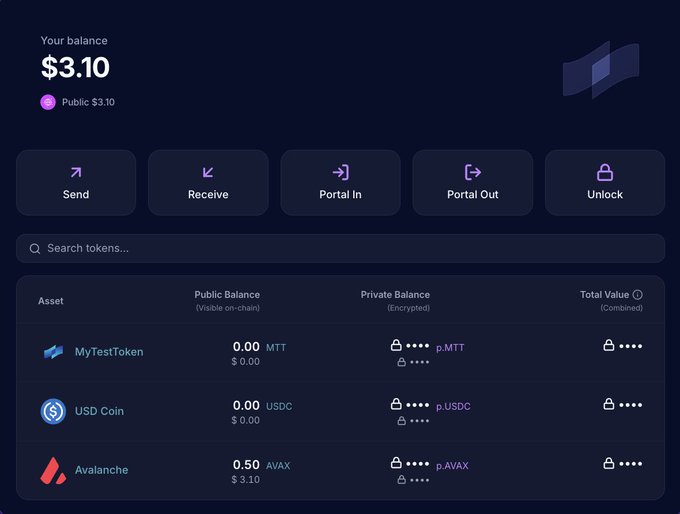Image resolution: width=680 pixels, height=514 pixels.
Task: Click the $ 3.10 Avalanche value
Action: tap(245, 480)
